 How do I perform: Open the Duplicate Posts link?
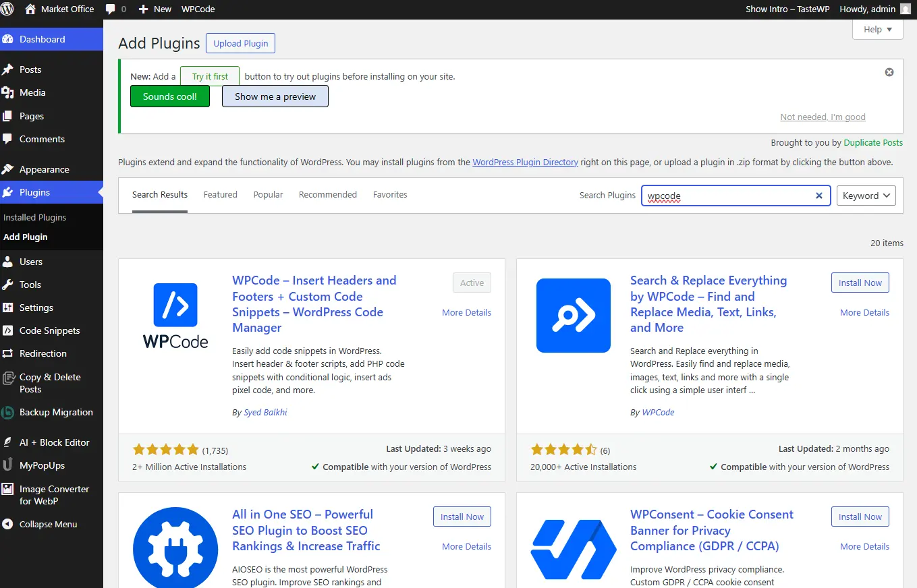[x=873, y=142]
